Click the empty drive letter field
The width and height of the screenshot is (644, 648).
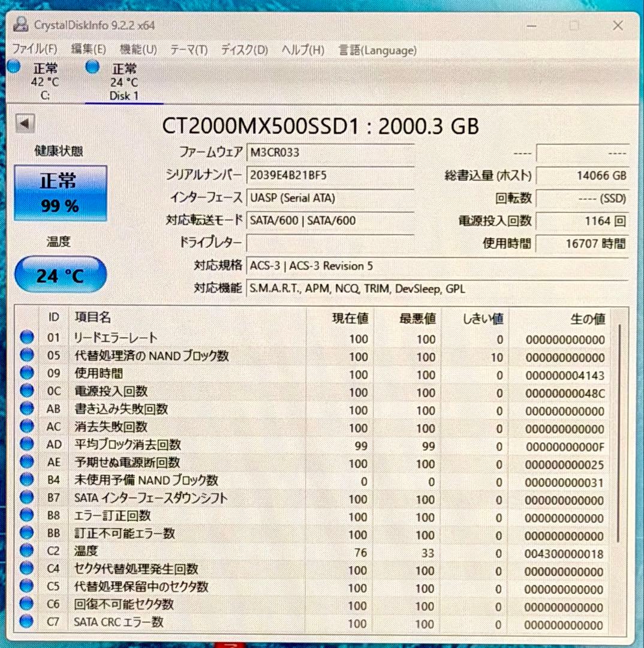point(330,243)
